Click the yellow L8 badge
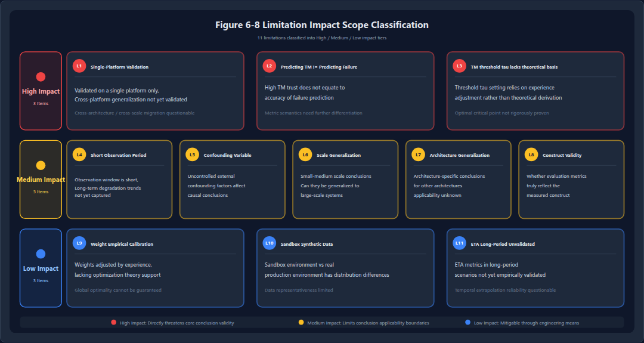 [x=531, y=155]
